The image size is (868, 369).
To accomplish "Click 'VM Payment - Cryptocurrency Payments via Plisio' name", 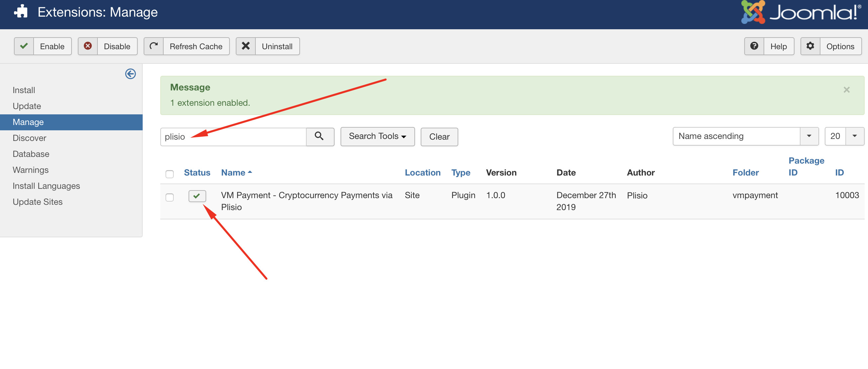I will [307, 201].
